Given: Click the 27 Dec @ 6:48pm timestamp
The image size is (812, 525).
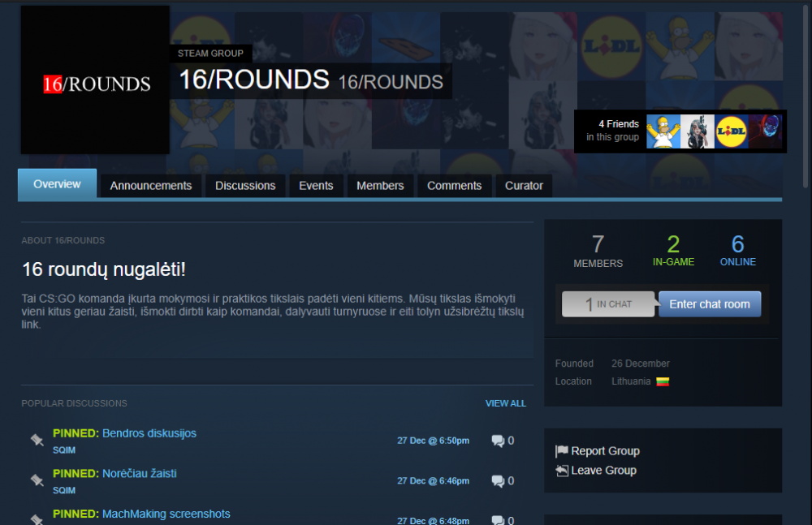Looking at the screenshot, I should click(434, 520).
